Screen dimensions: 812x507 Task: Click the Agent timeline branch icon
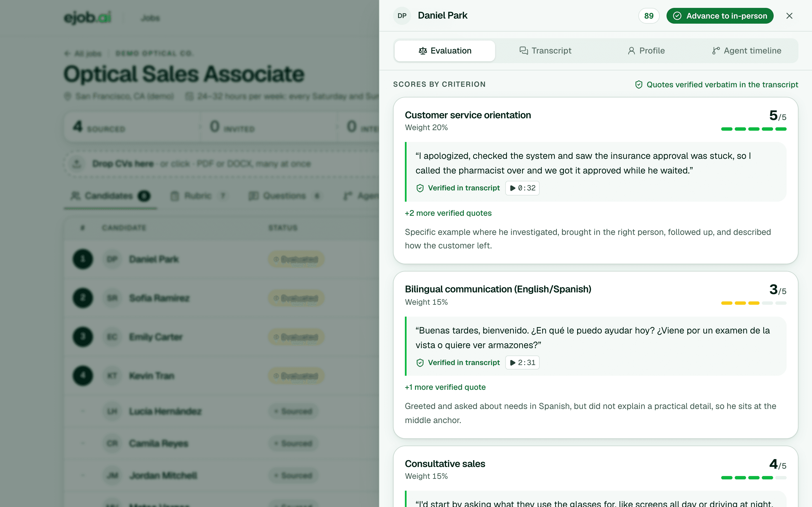716,51
